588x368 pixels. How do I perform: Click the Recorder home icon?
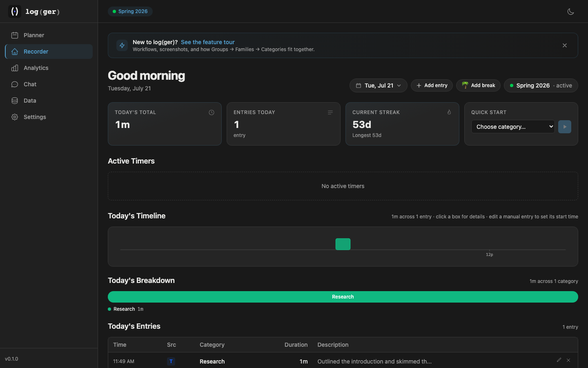[15, 52]
